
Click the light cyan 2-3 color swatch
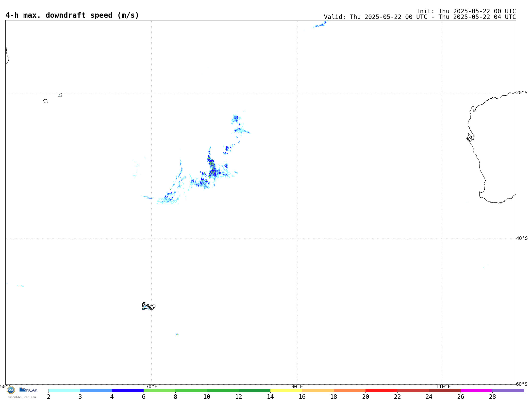click(64, 390)
